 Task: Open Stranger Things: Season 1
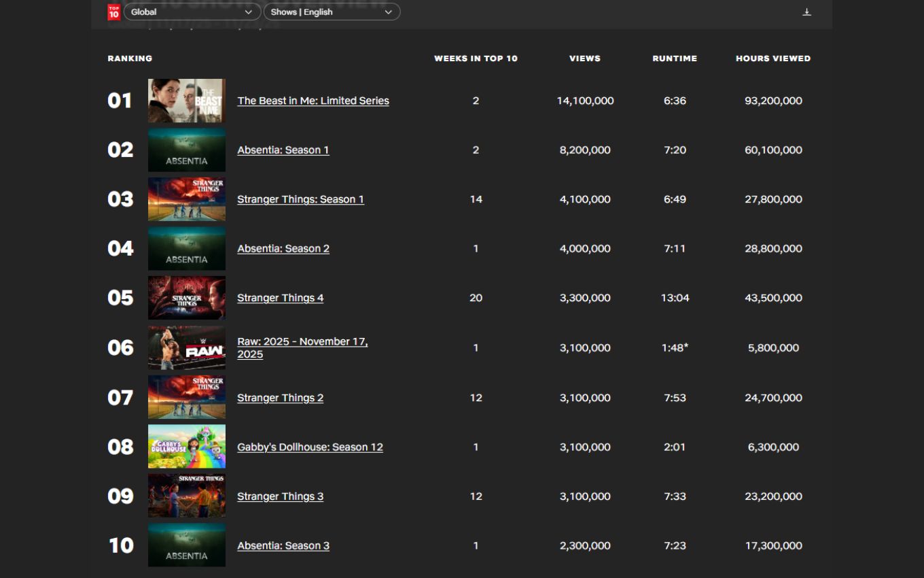coord(300,199)
